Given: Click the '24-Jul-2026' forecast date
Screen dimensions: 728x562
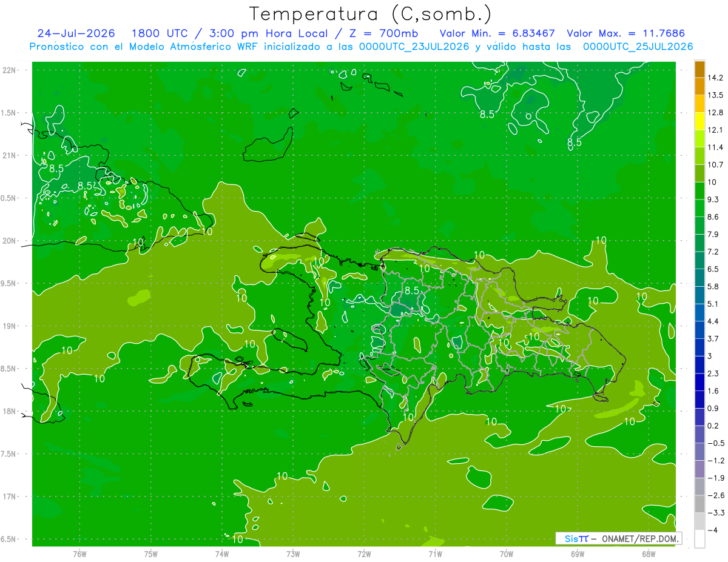Looking at the screenshot, I should click(x=76, y=33).
